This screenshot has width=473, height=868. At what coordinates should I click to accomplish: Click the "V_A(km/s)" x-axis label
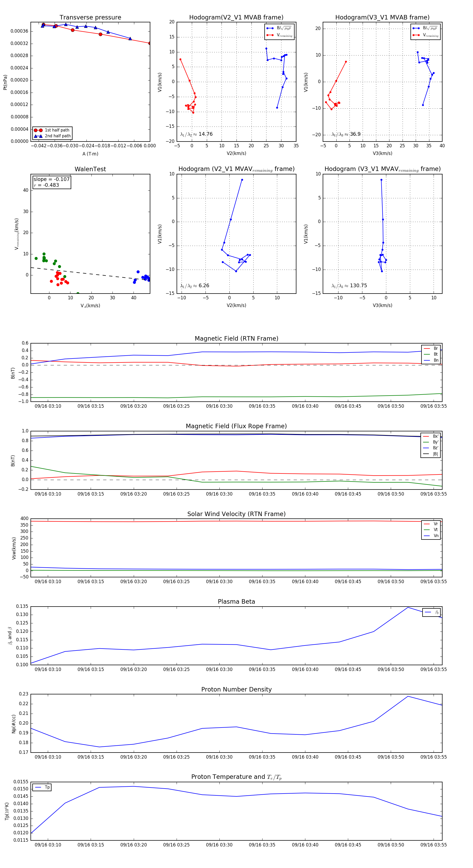point(90,306)
